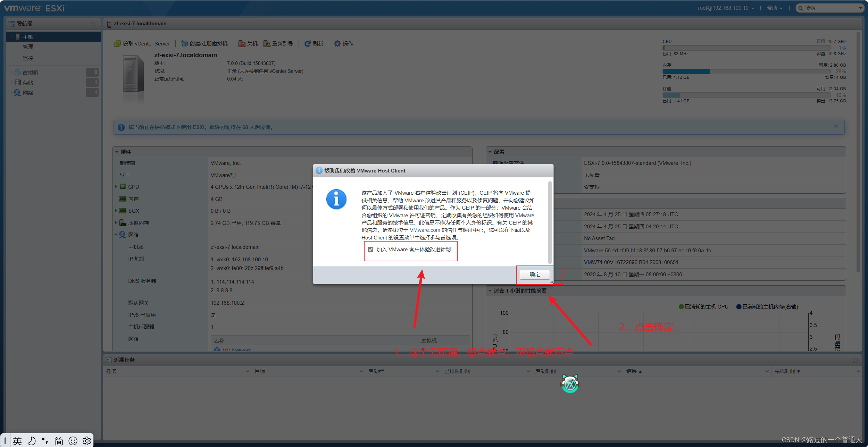Collapse 过去 1 小时的性能摘要 section

490,291
